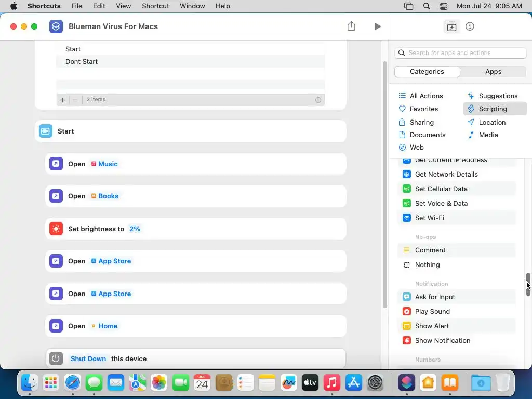
Task: Choose Get Network Details action
Action: (x=456, y=174)
